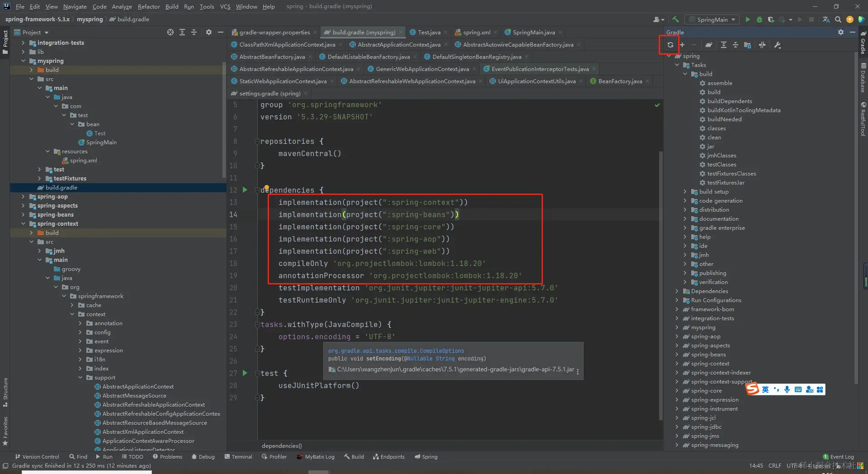Expand the spring-core node in Gradle panel

[x=677, y=391]
